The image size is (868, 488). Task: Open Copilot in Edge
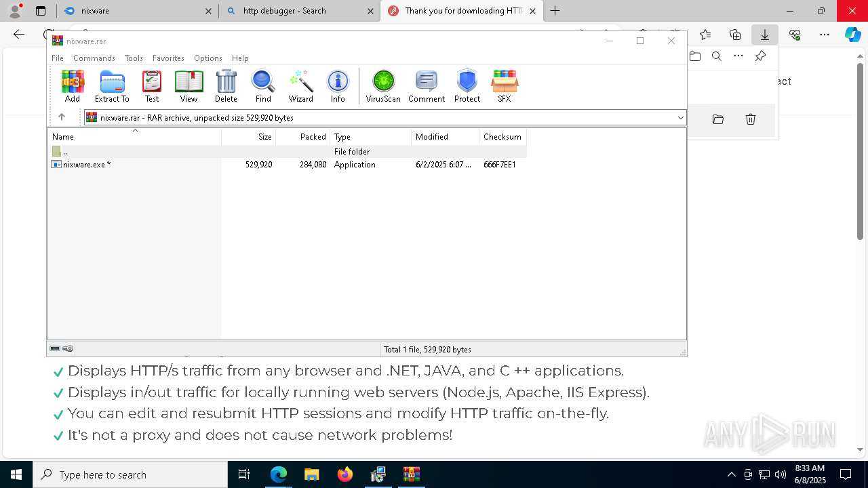pos(853,35)
